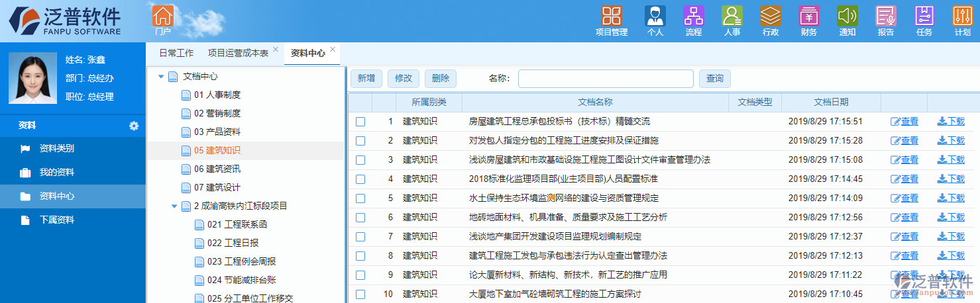The width and height of the screenshot is (980, 303).
Task: Click the document icon of 021 工程联系函
Action: coord(199,225)
